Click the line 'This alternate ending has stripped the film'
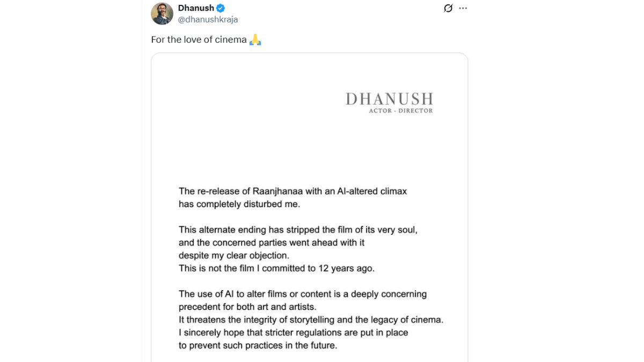The image size is (644, 362). pos(298,230)
